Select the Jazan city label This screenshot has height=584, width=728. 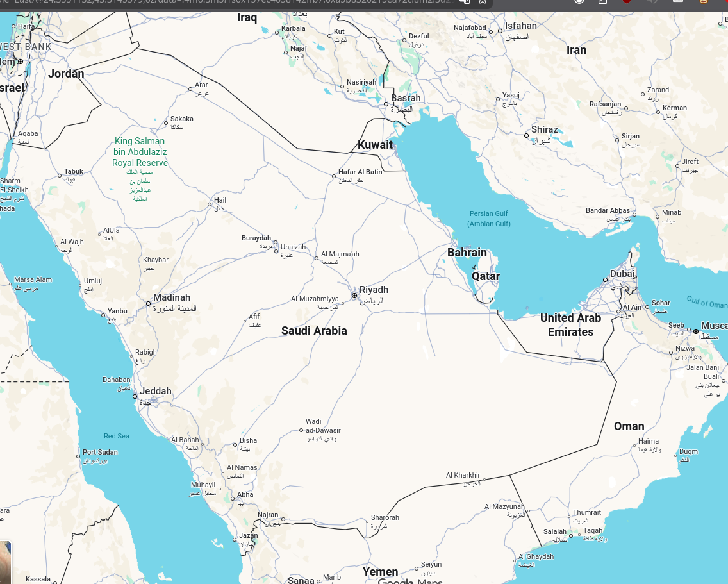tap(249, 536)
